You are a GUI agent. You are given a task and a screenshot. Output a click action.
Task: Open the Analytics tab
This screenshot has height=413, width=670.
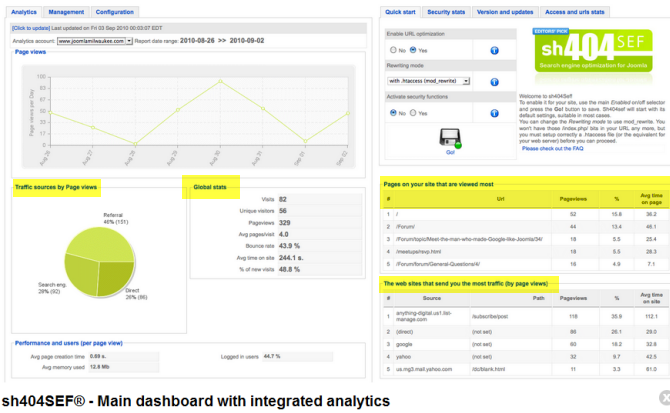(x=24, y=12)
